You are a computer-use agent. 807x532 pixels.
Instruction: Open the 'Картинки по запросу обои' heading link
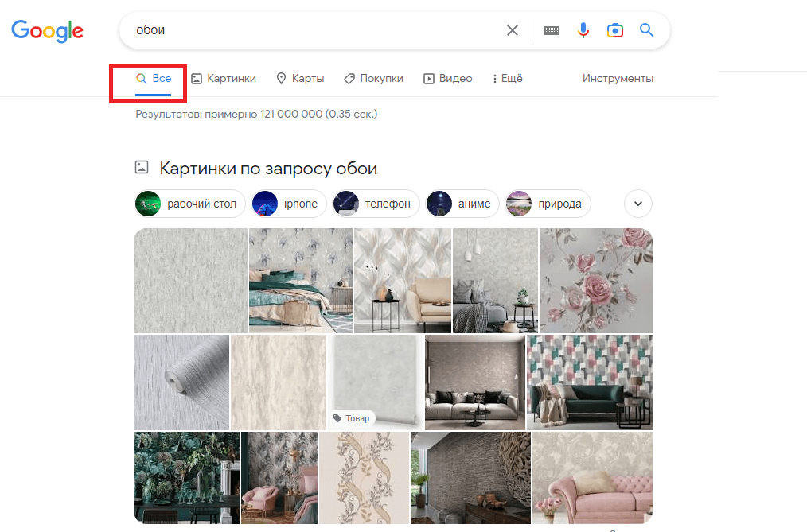(x=268, y=169)
